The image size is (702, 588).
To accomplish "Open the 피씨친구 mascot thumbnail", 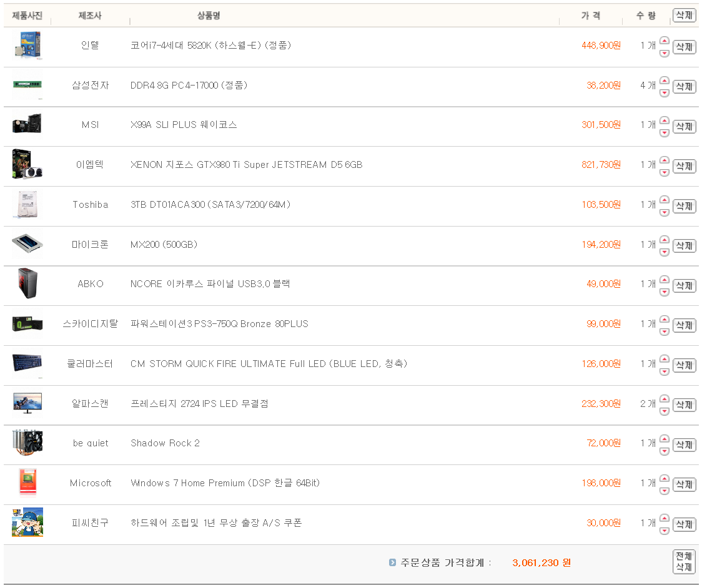I will [27, 522].
